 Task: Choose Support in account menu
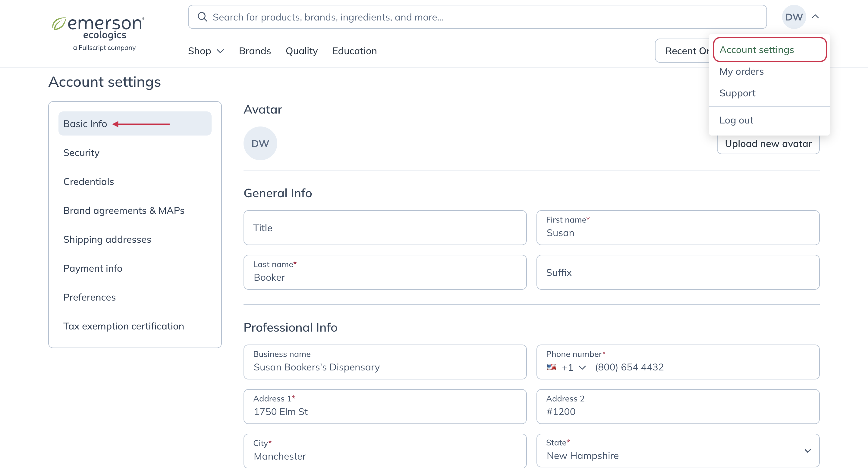click(x=737, y=93)
